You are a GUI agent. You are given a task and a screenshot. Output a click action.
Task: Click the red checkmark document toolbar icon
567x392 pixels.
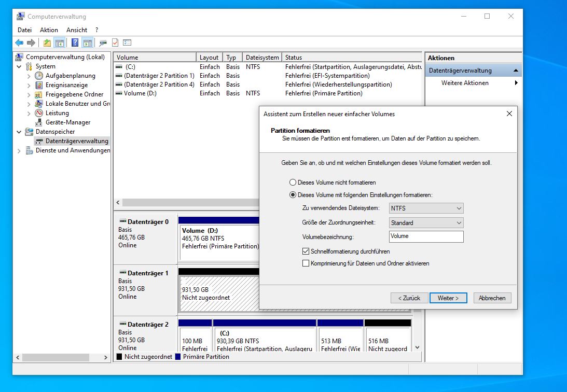(115, 43)
